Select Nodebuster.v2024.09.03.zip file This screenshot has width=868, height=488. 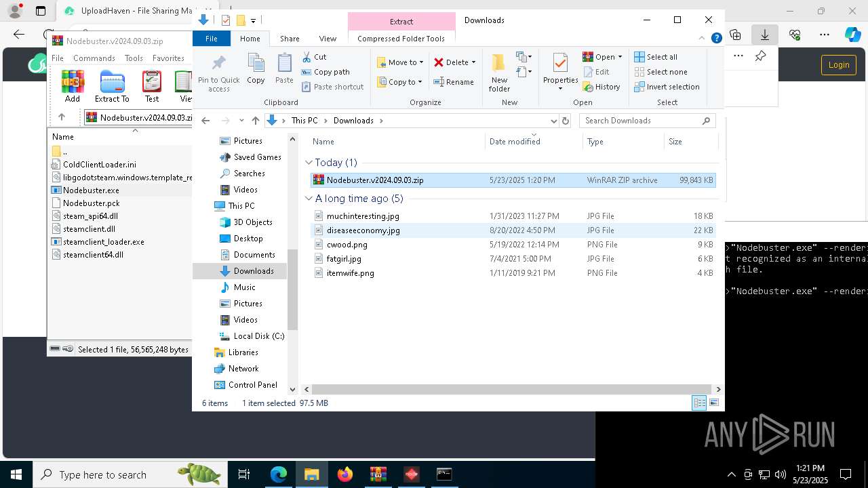click(x=513, y=180)
